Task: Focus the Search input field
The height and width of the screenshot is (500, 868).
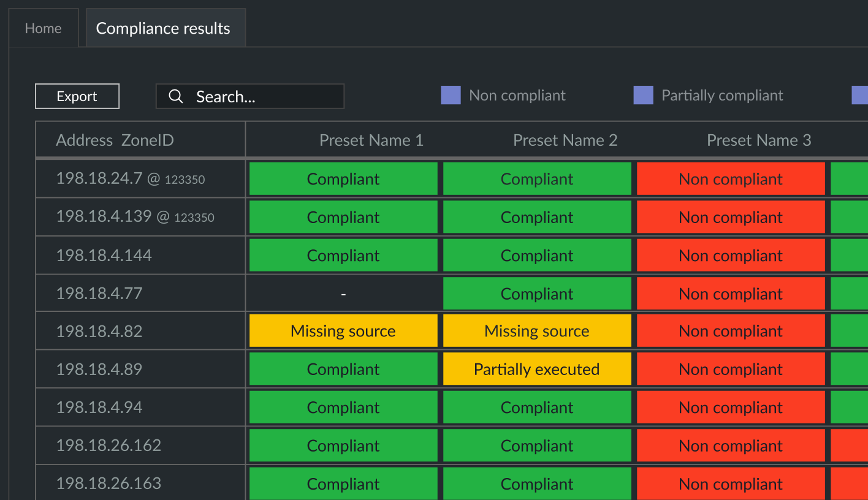Action: pos(264,97)
